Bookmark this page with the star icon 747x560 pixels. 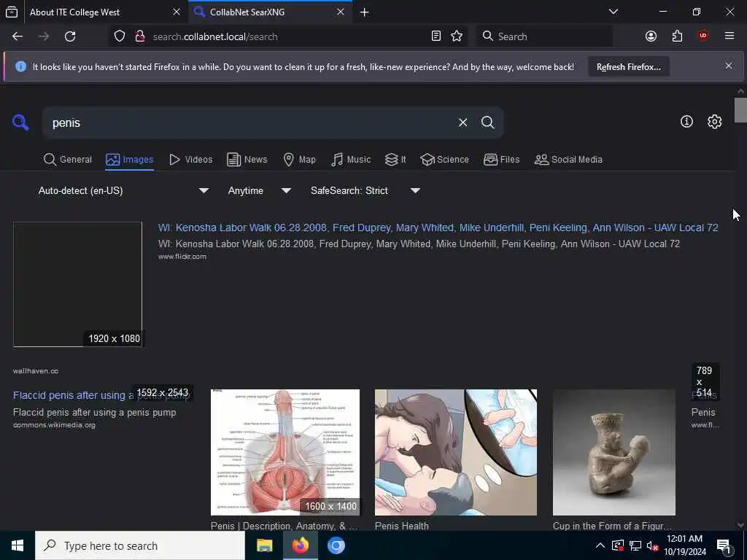tap(457, 36)
